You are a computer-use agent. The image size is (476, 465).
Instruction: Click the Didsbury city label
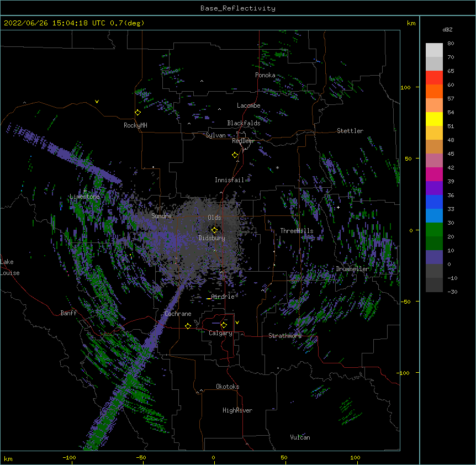pos(212,238)
